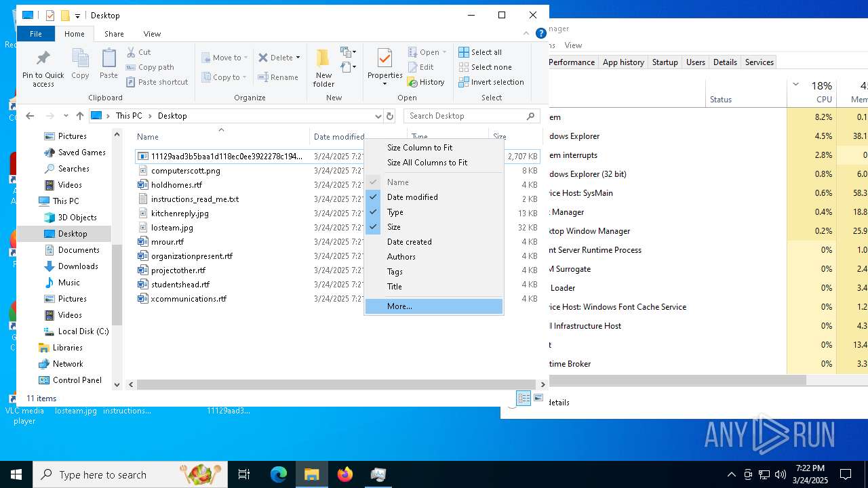The width and height of the screenshot is (868, 488).
Task: Click Invert selection in ribbon
Action: [x=491, y=82]
